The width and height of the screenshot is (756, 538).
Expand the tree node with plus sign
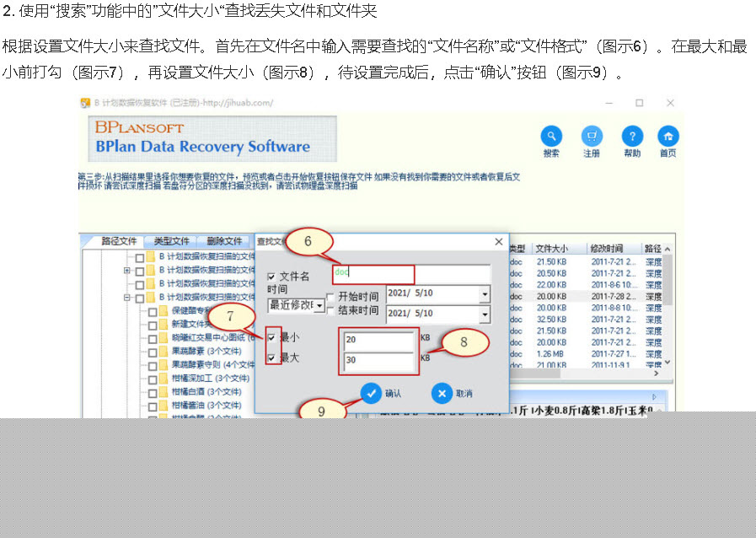point(126,271)
